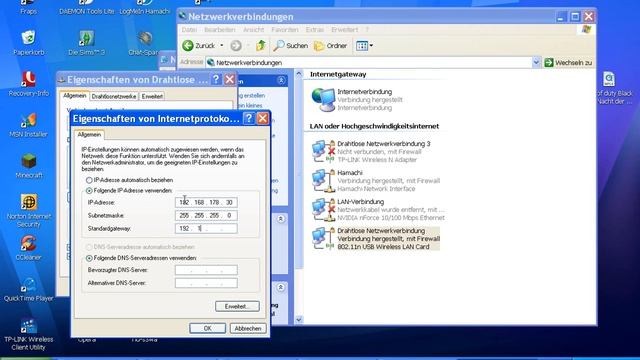This screenshot has height=360, width=640.
Task: Select the Internetverbindung gateway icon
Action: click(324, 100)
